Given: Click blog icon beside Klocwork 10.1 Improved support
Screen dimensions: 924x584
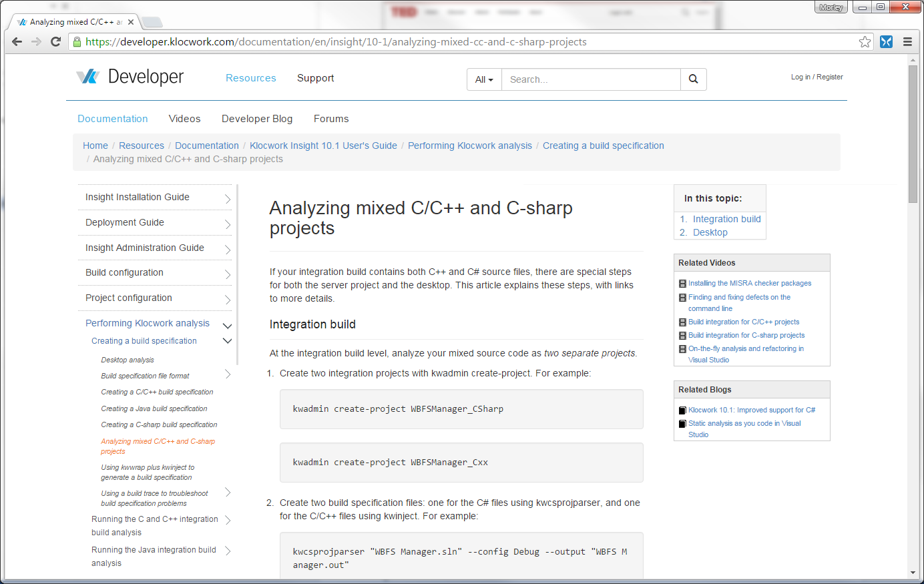Looking at the screenshot, I should [682, 410].
